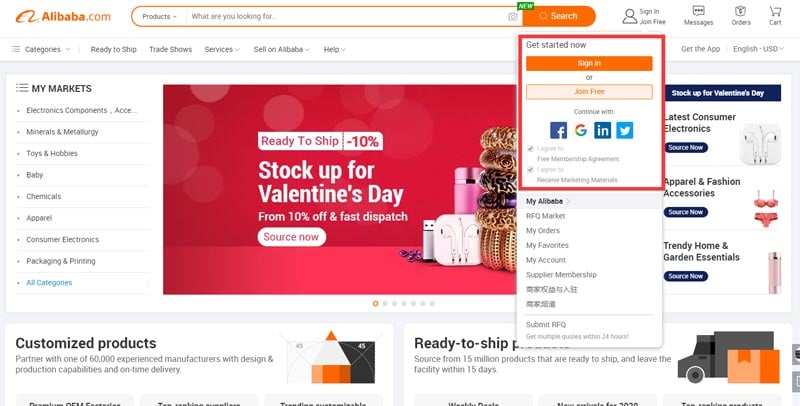This screenshot has width=800, height=406.
Task: Open the Products search type dropdown
Action: pos(159,16)
